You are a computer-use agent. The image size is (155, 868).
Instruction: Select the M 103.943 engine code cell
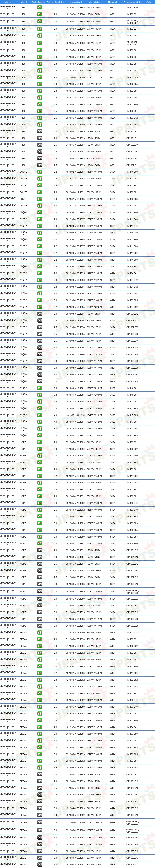pos(132,714)
